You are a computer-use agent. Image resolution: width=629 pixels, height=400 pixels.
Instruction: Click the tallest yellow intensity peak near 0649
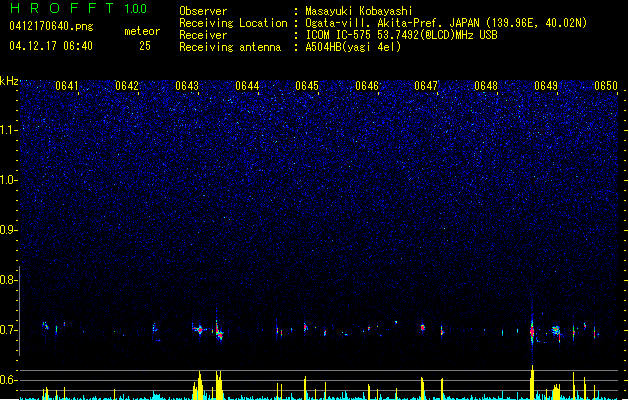(x=532, y=382)
